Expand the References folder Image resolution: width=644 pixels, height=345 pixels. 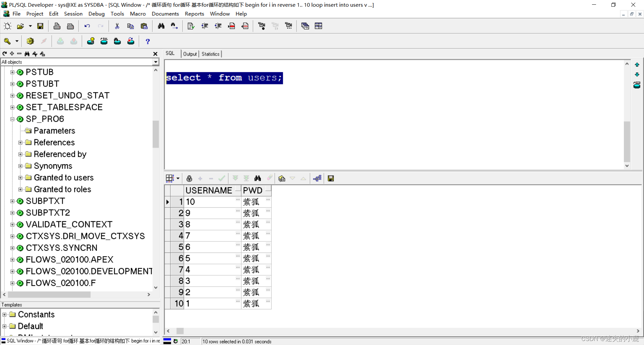20,142
